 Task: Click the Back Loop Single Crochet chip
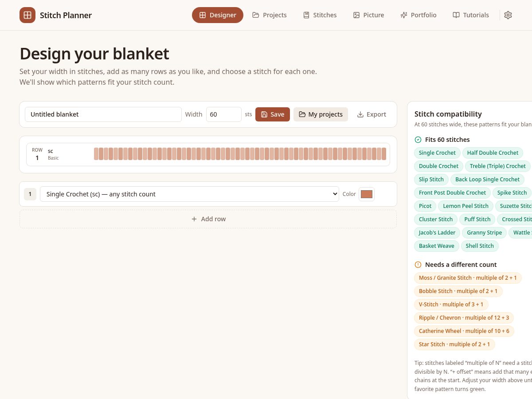click(x=487, y=180)
